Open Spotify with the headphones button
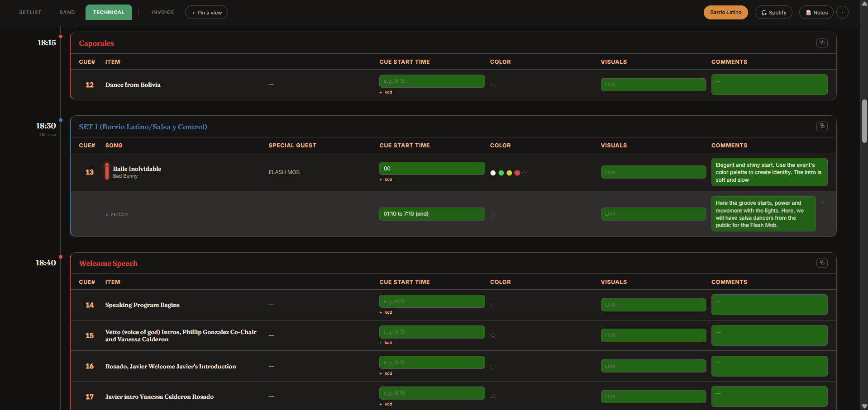This screenshot has height=410, width=868. point(773,13)
